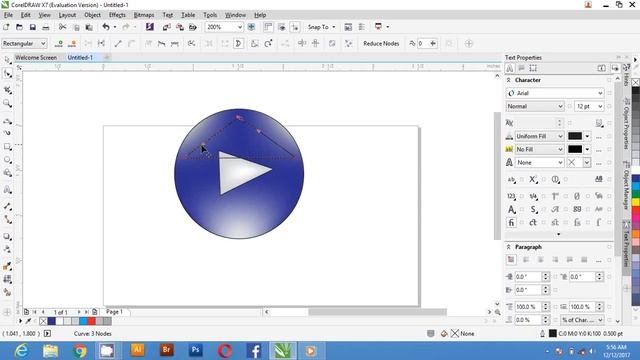This screenshot has width=640, height=360.
Task: Select the Color Eyedropper tool
Action: tap(7, 267)
